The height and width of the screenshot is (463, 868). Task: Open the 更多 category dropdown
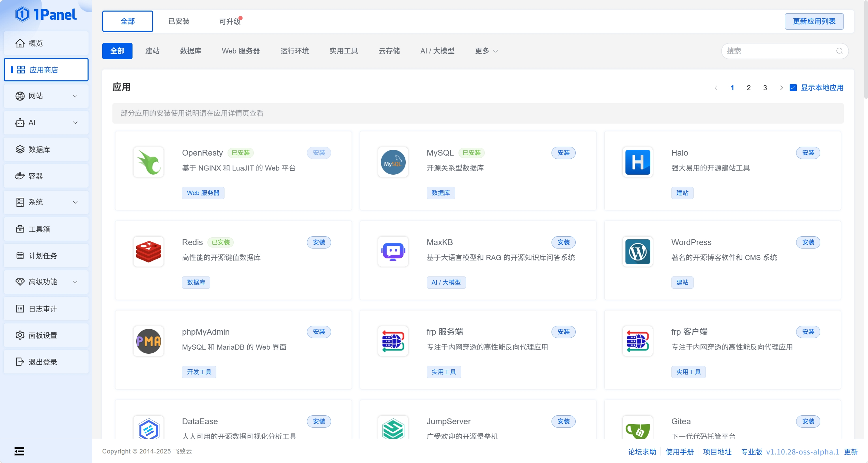pos(486,51)
